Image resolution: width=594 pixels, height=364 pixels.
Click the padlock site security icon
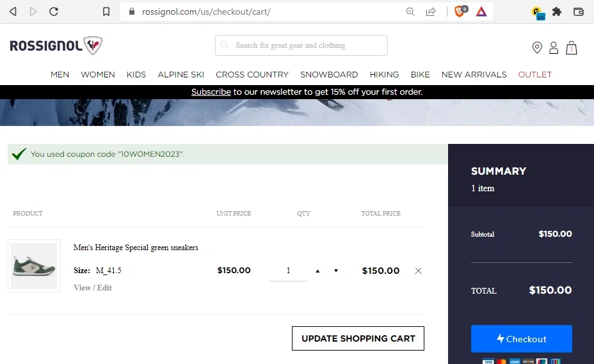132,12
